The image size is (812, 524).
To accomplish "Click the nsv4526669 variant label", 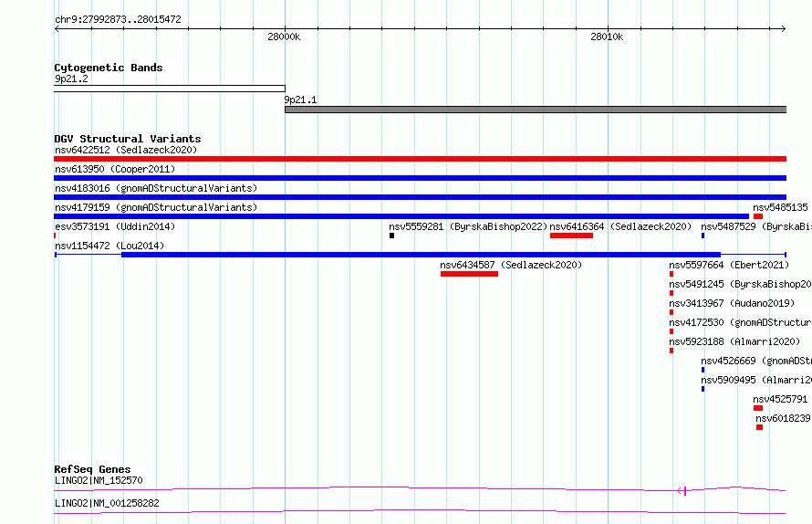I will [756, 361].
